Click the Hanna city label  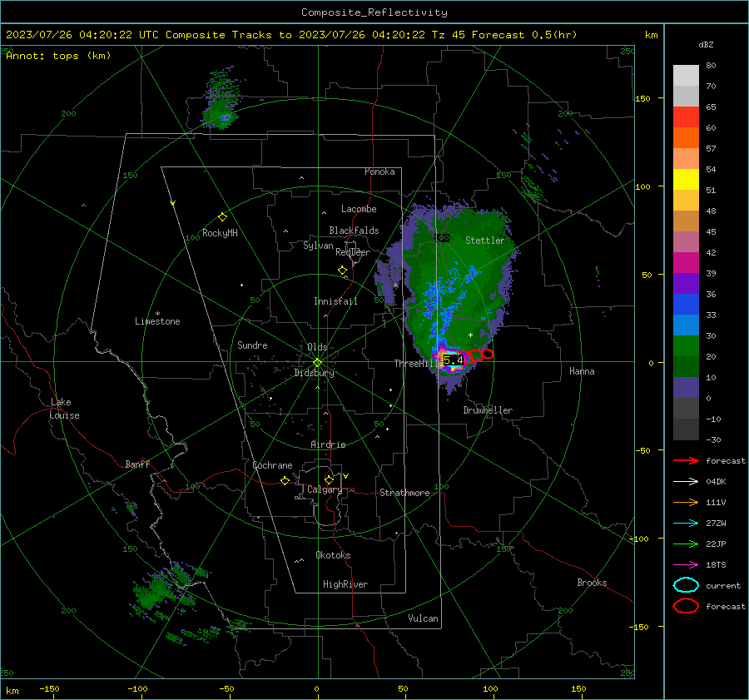(582, 371)
